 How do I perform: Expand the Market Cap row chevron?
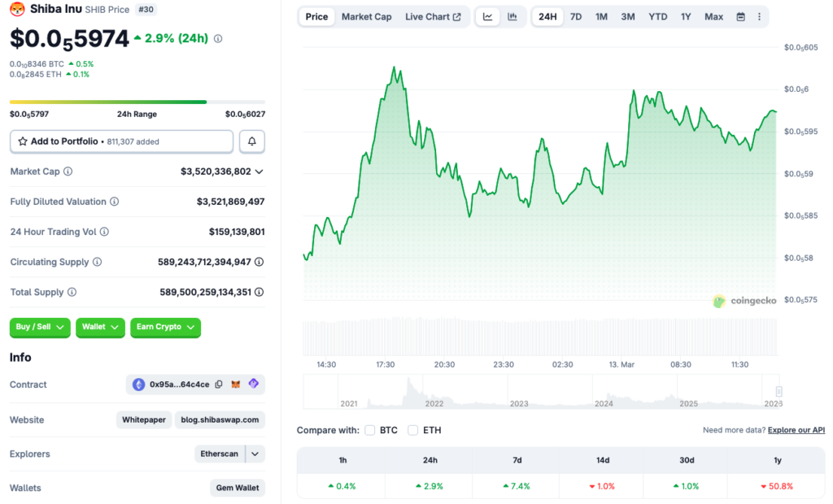[x=259, y=172]
